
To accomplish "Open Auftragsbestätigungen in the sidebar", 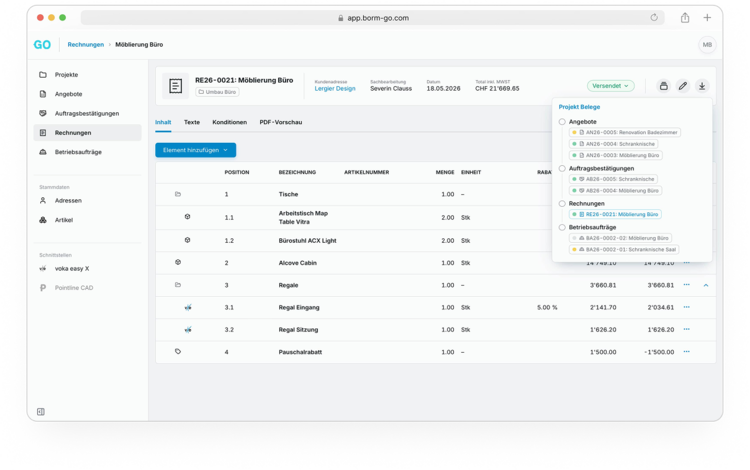I will pyautogui.click(x=87, y=114).
